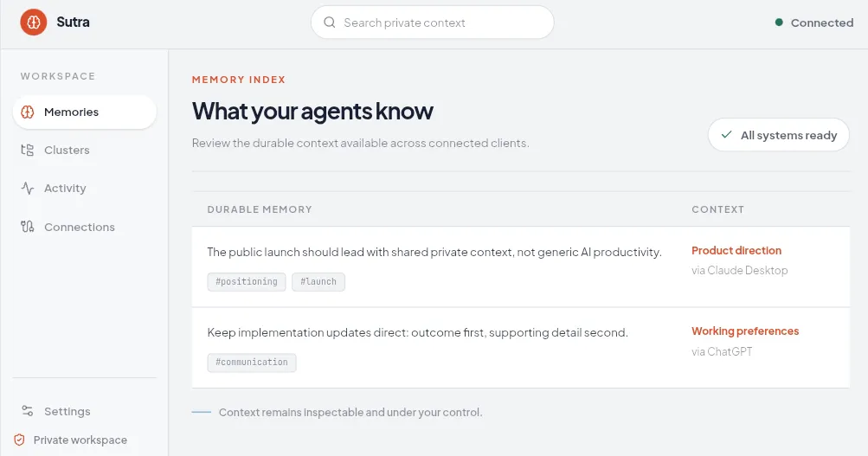Click the checkmark in All systems ready

[727, 134]
